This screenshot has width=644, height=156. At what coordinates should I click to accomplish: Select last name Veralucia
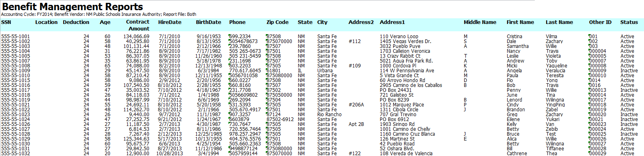[x=556, y=71]
